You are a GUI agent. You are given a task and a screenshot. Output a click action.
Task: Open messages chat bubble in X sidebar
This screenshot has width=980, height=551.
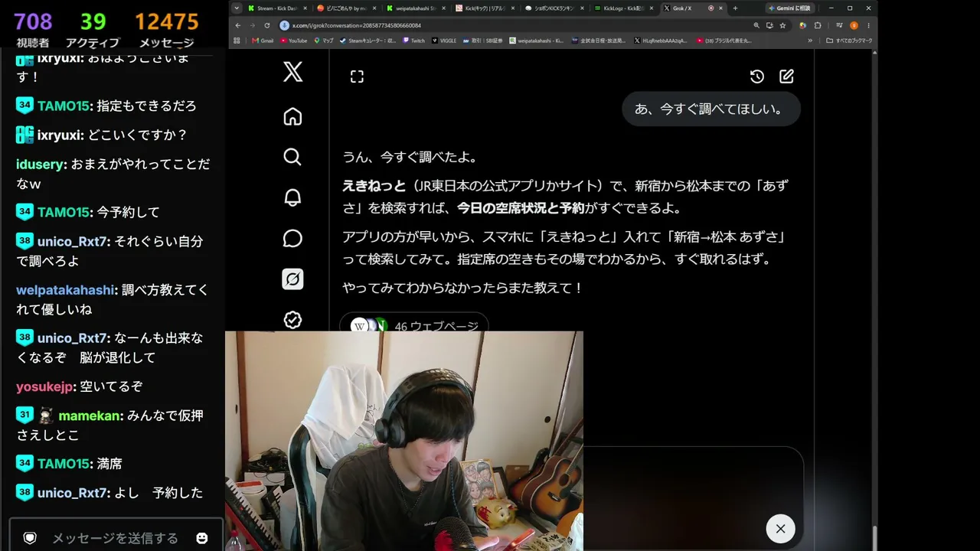292,238
